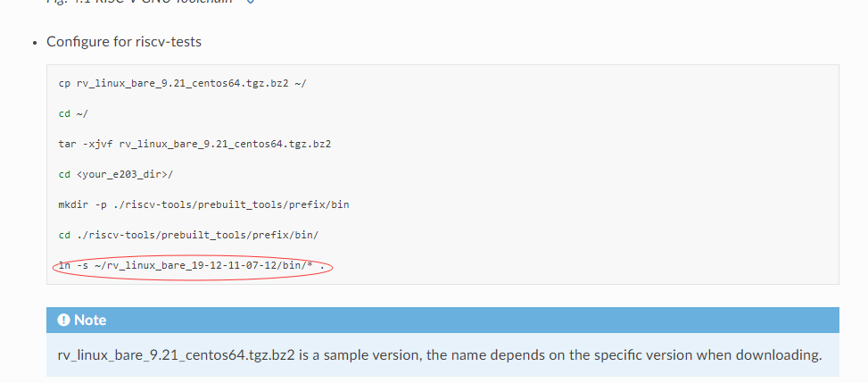
Task: Click the exclamation icon in Note header
Action: (x=63, y=320)
